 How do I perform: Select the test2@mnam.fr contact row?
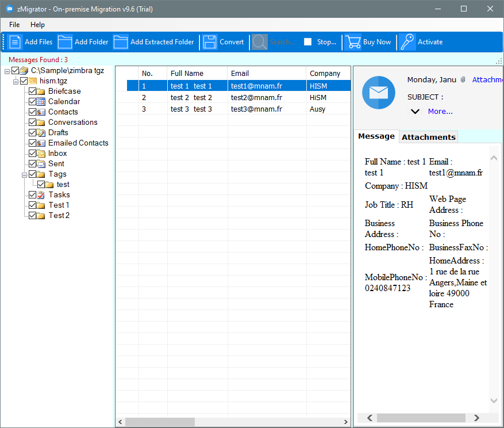238,97
